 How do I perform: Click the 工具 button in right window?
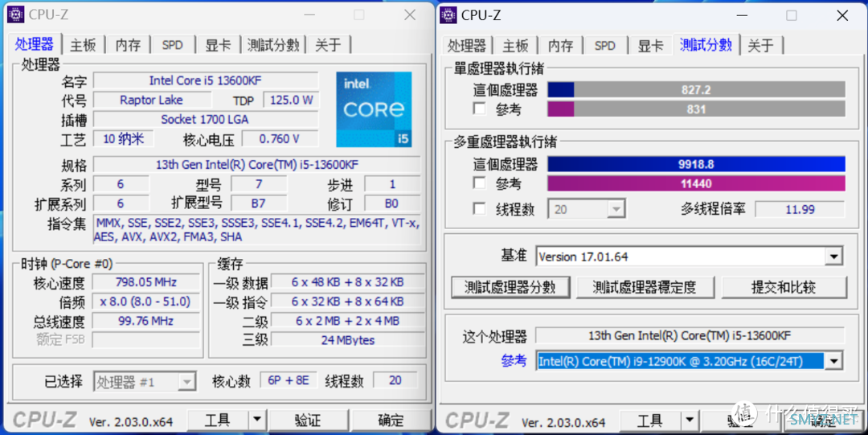point(650,421)
